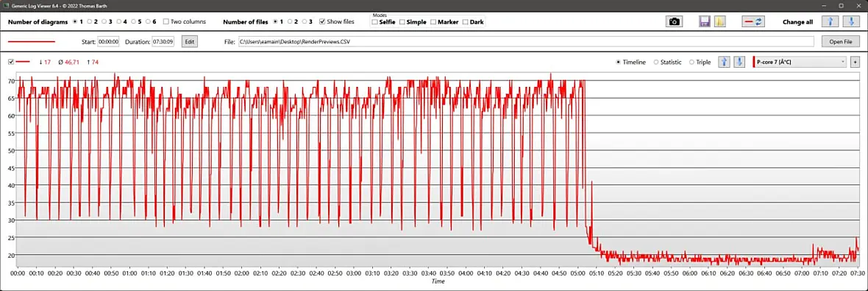Toggle the series visibility checkbox above the chart

click(x=11, y=62)
